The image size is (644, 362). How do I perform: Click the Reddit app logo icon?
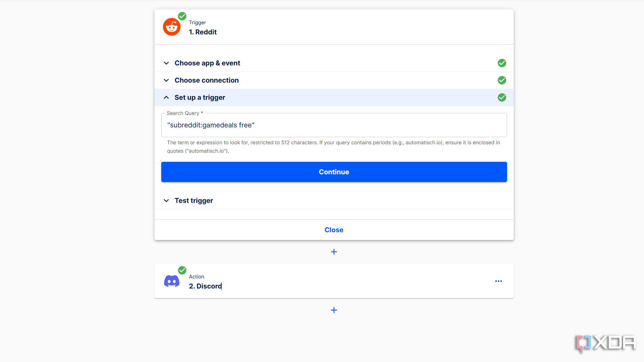click(172, 27)
